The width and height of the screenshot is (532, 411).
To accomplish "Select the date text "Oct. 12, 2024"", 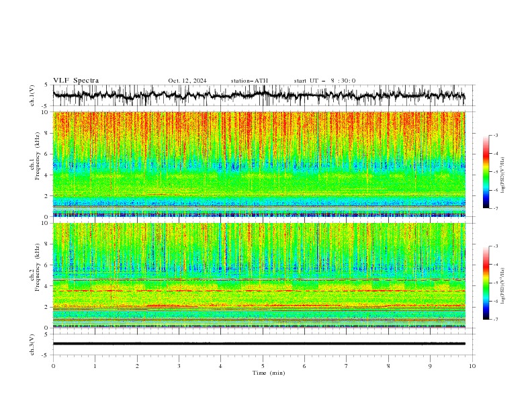I will [x=187, y=81].
